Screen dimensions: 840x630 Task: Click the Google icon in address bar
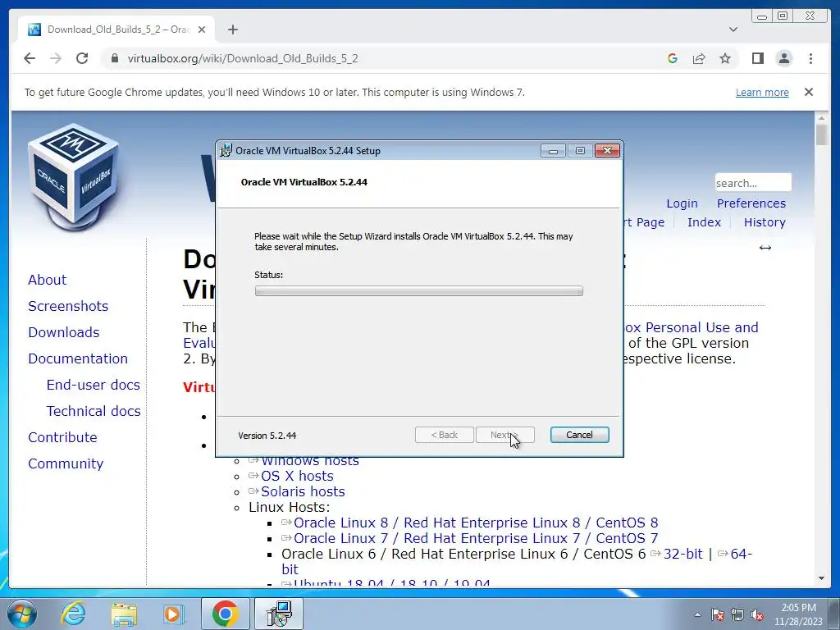pyautogui.click(x=673, y=58)
